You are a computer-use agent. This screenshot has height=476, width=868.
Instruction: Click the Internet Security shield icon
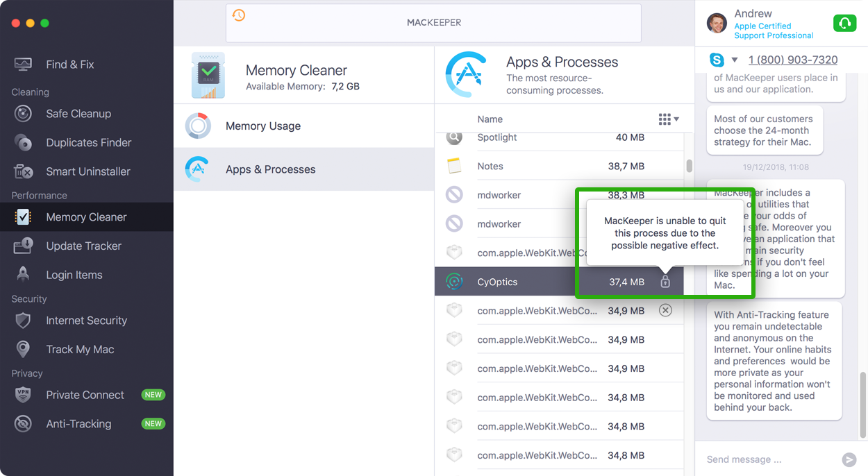point(23,321)
